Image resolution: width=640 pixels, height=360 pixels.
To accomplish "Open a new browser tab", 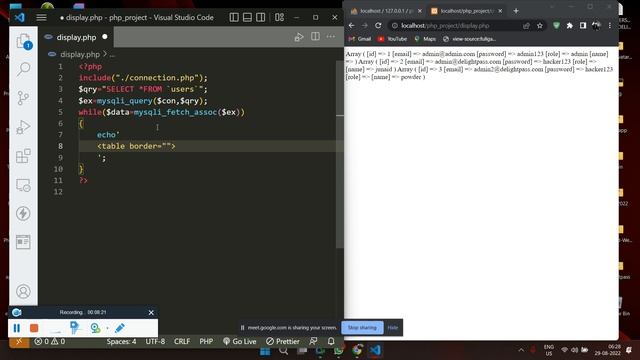I will (x=516, y=11).
